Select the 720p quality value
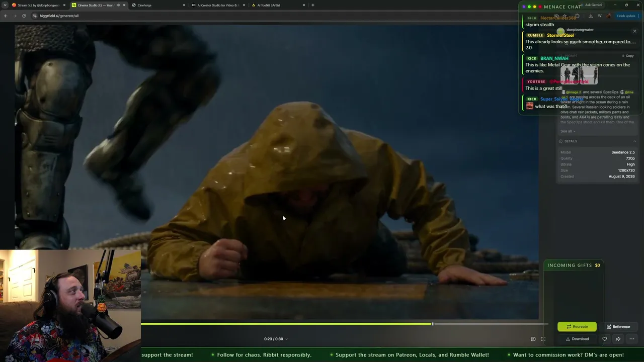Viewport: 644px width, 362px height. (x=630, y=158)
